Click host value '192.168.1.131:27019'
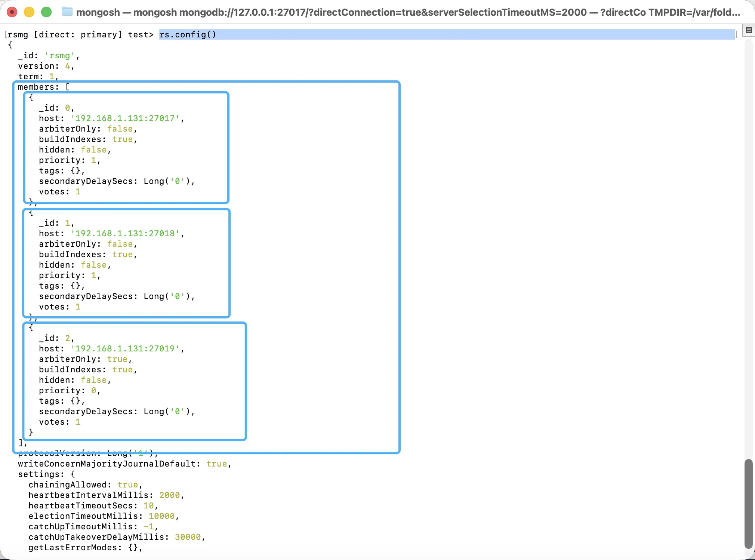 (x=125, y=349)
